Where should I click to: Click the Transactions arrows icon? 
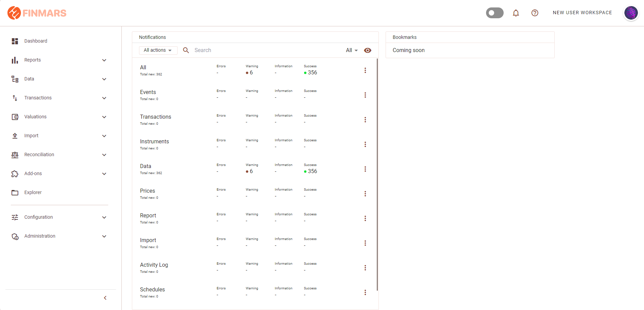point(15,98)
